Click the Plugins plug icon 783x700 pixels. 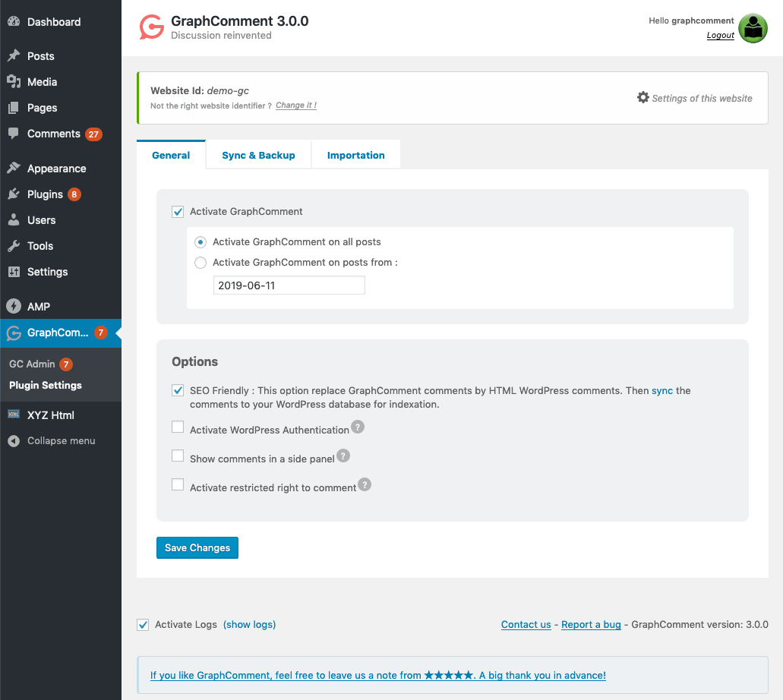tap(14, 194)
